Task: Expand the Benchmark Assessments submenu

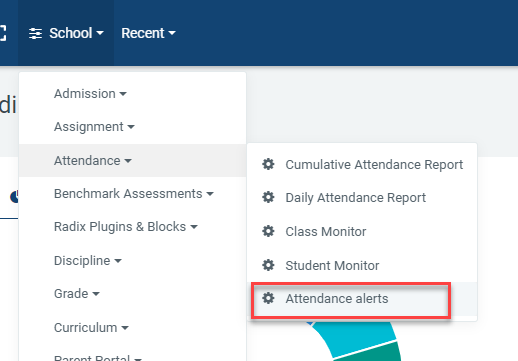Action: click(x=132, y=194)
